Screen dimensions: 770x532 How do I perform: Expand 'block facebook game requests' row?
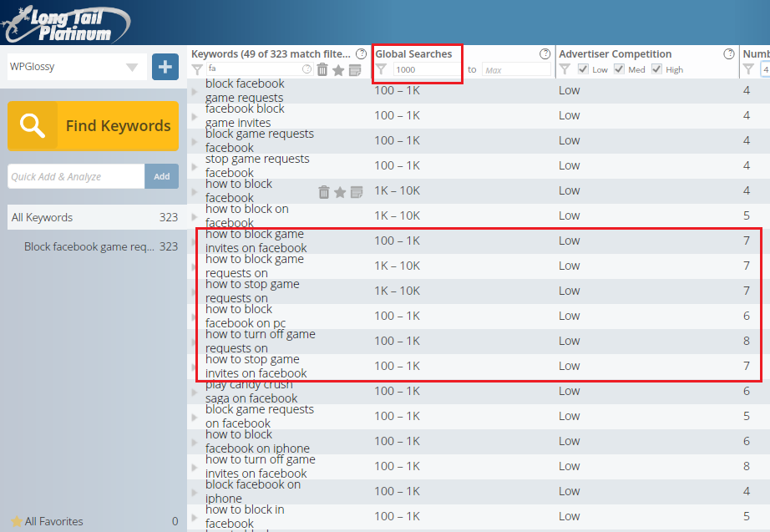tap(195, 91)
